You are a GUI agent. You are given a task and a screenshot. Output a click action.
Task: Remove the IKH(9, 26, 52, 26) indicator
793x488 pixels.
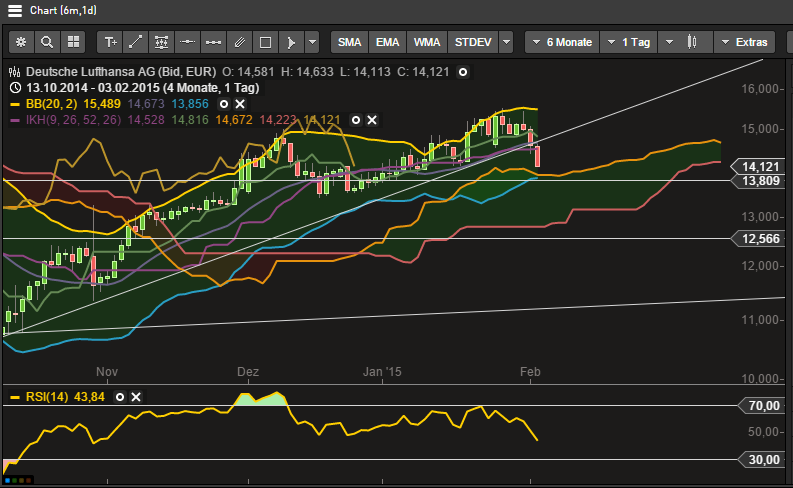click(x=372, y=120)
